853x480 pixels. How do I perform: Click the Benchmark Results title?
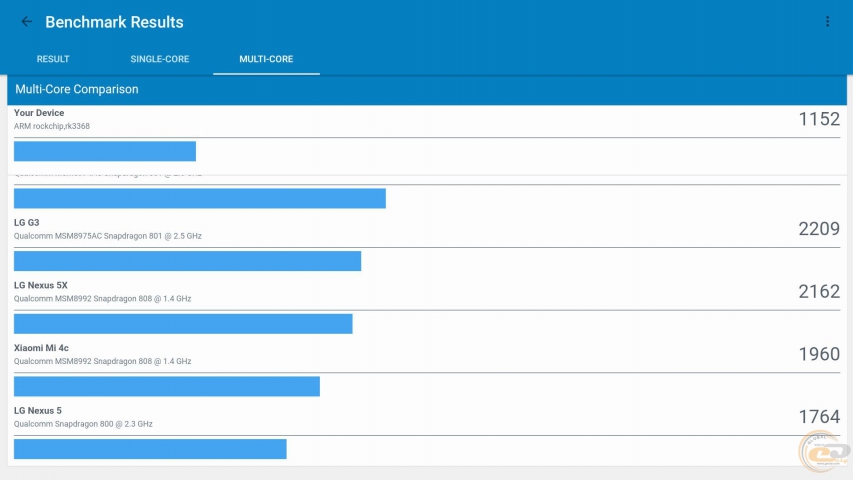[114, 22]
